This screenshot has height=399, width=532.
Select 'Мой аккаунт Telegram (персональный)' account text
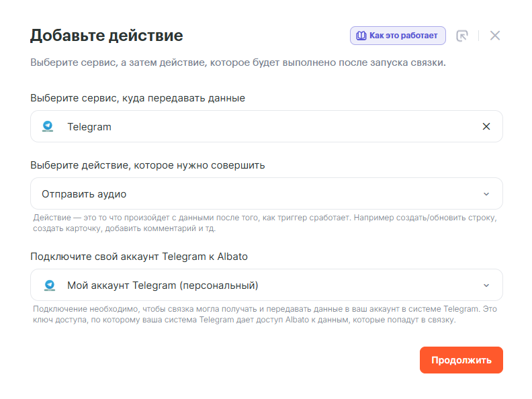163,285
